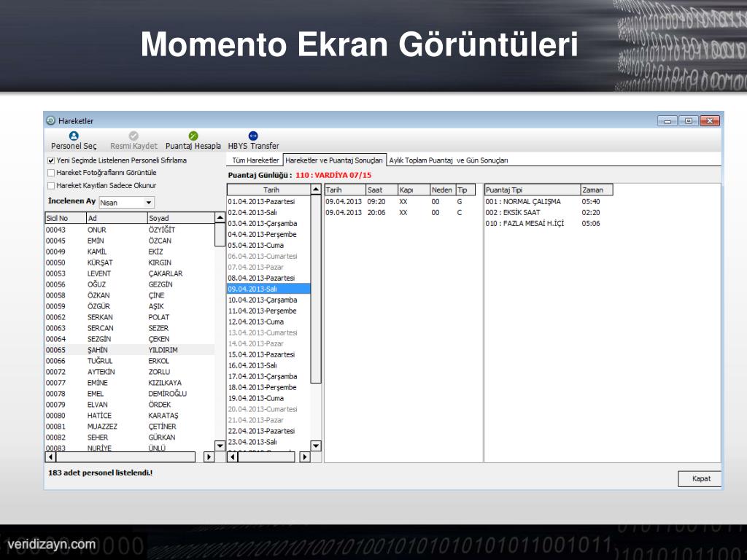Click date list left scroll arrow
The width and height of the screenshot is (747, 560).
coord(233,457)
